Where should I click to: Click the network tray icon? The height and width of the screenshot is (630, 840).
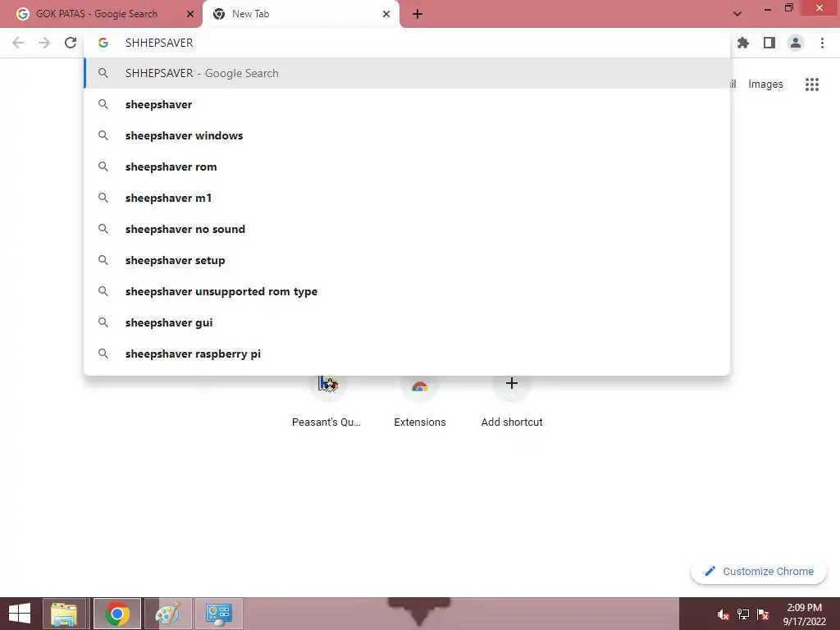tap(743, 614)
